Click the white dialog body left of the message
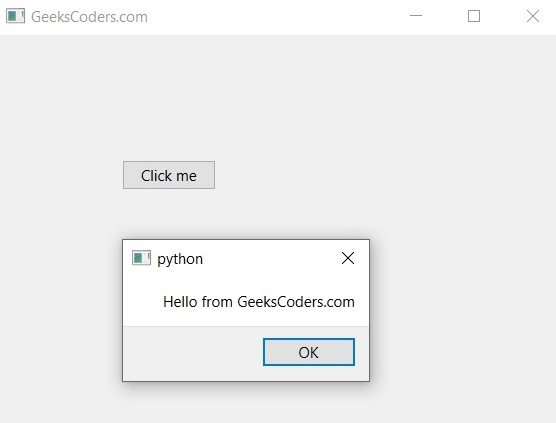This screenshot has height=423, width=556. coord(143,301)
